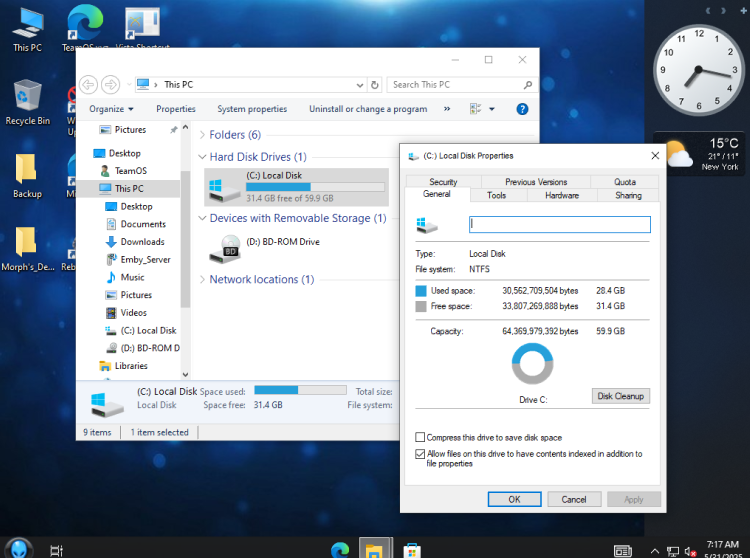Open the Organize dropdown menu

click(111, 109)
